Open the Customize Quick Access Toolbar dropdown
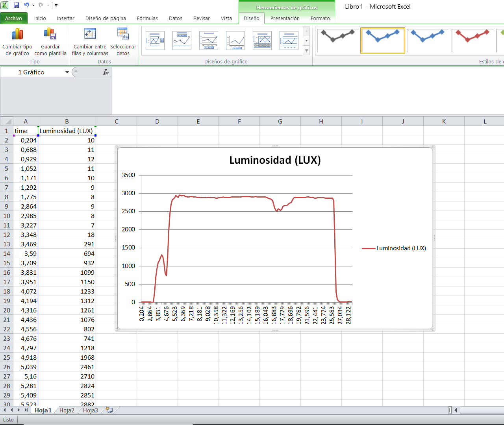The width and height of the screenshot is (504, 425). coord(56,6)
